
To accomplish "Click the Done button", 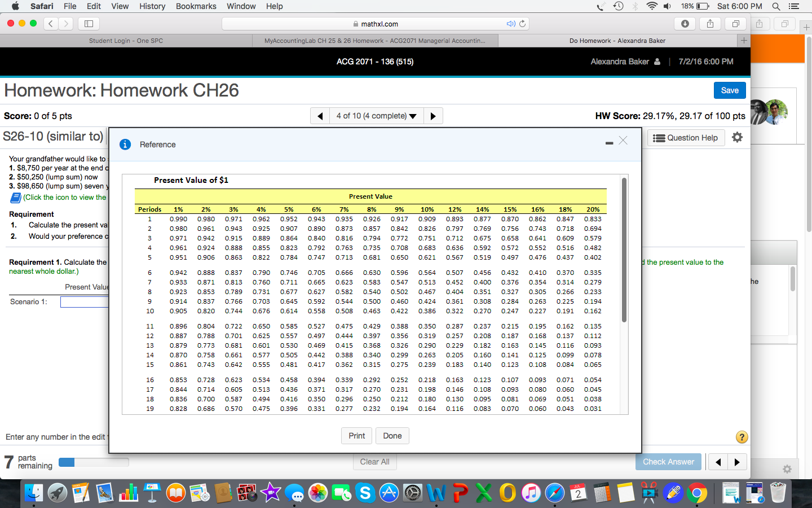I will (392, 435).
